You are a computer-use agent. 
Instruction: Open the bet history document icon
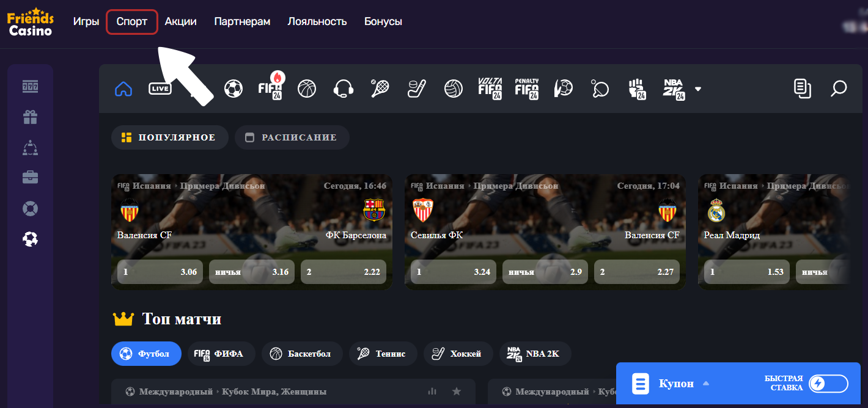pos(802,89)
